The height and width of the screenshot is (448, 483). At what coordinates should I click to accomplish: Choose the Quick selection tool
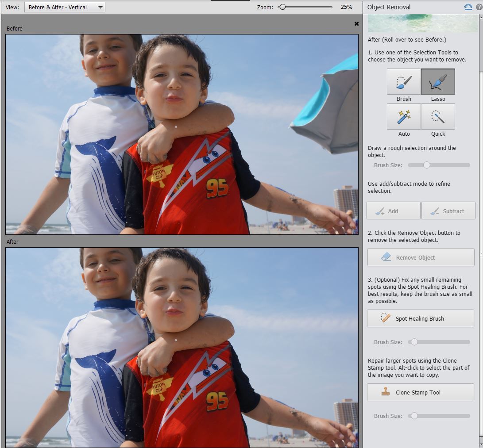438,116
